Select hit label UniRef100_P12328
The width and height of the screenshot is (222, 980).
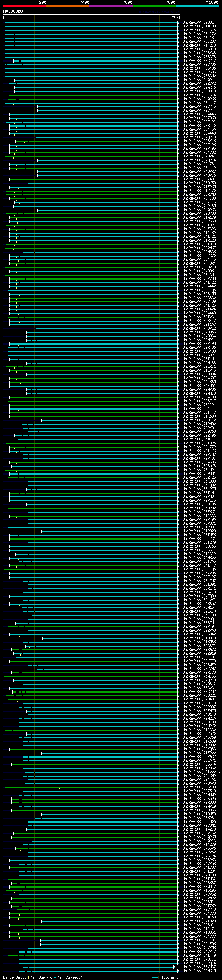(199, 531)
